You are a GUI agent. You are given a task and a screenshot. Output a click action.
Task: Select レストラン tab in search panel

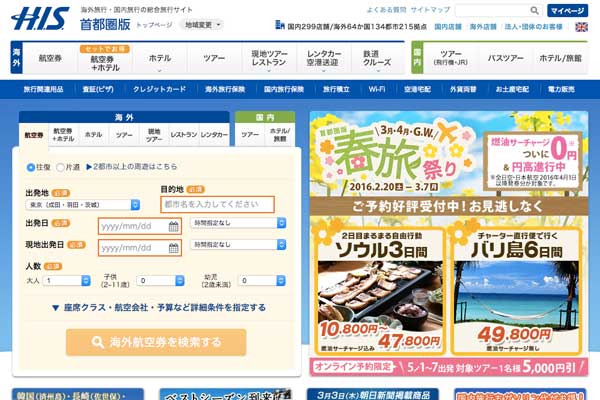[184, 135]
